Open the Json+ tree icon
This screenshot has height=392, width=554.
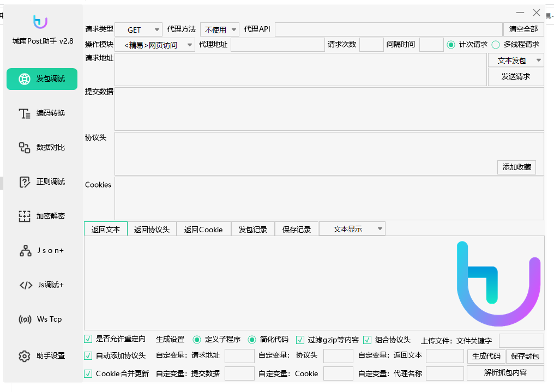coord(25,251)
